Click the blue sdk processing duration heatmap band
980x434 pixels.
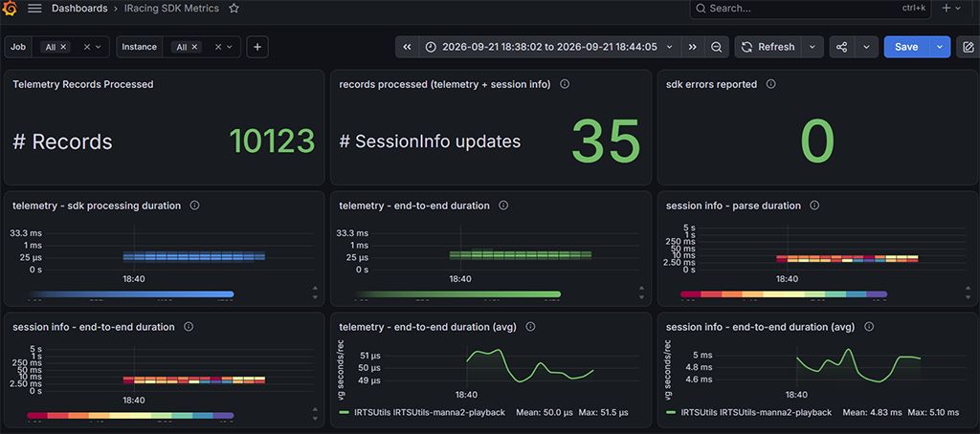click(x=193, y=256)
